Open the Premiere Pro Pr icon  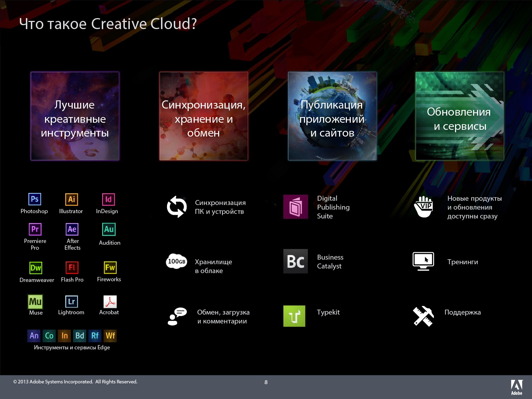coord(35,229)
